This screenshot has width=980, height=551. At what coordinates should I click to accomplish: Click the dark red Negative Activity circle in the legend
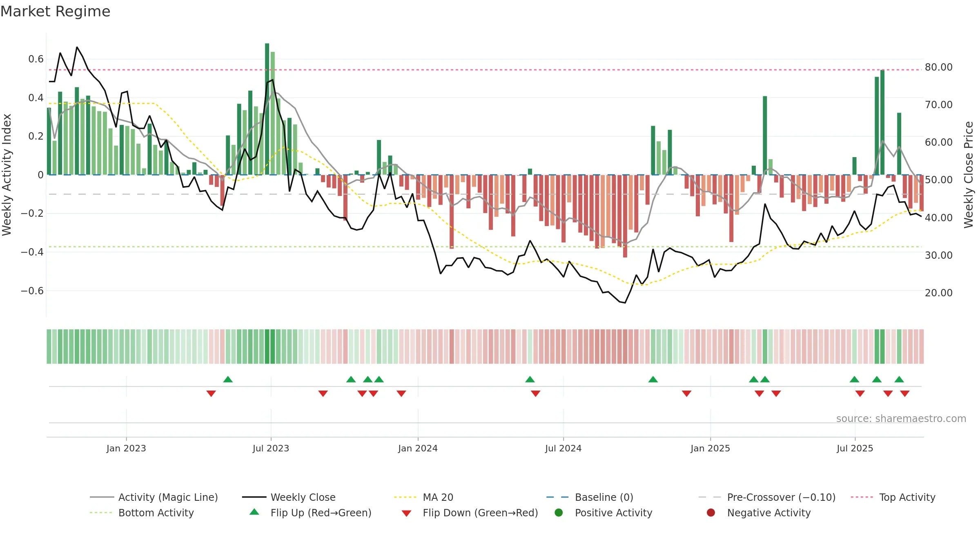point(711,513)
